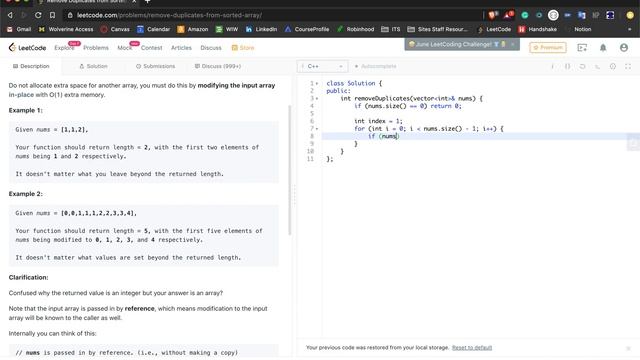
Task: Open the ITS bookmarks folder
Action: (x=391, y=29)
